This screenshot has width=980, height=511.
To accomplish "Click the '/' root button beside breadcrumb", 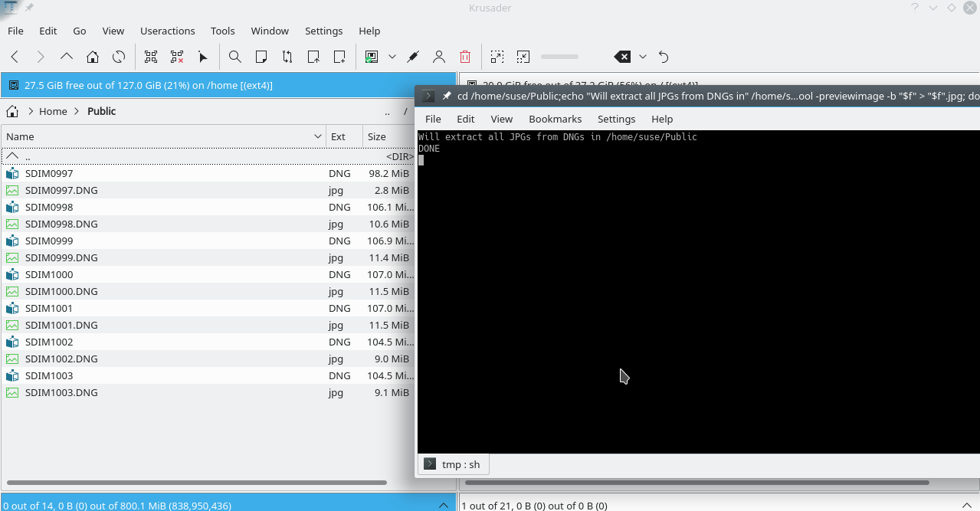I will coord(405,112).
